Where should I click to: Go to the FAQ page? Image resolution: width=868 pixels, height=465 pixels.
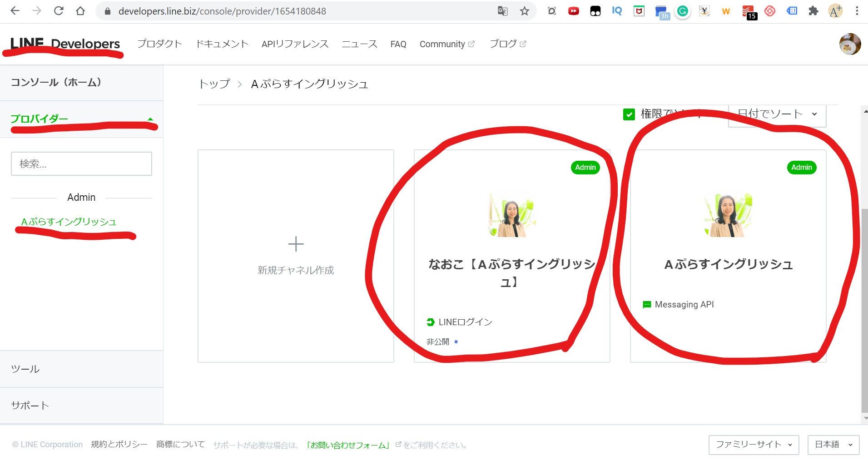click(398, 44)
